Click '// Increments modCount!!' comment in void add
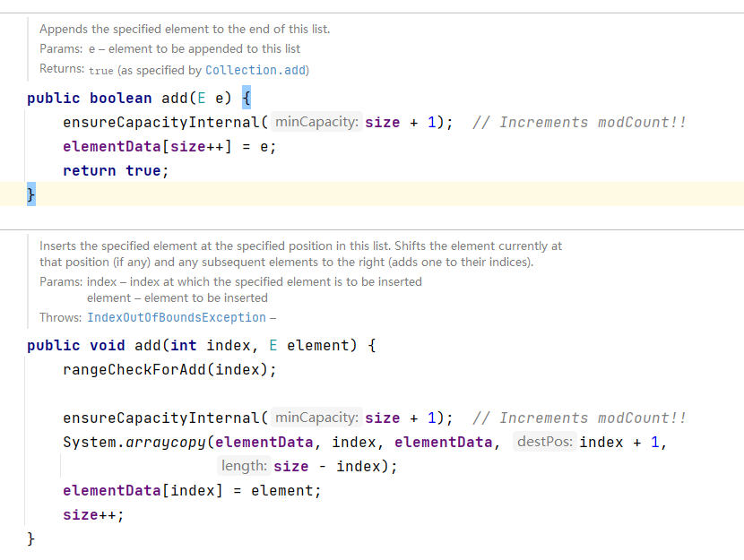Viewport: 744px width, 560px height. coord(579,418)
